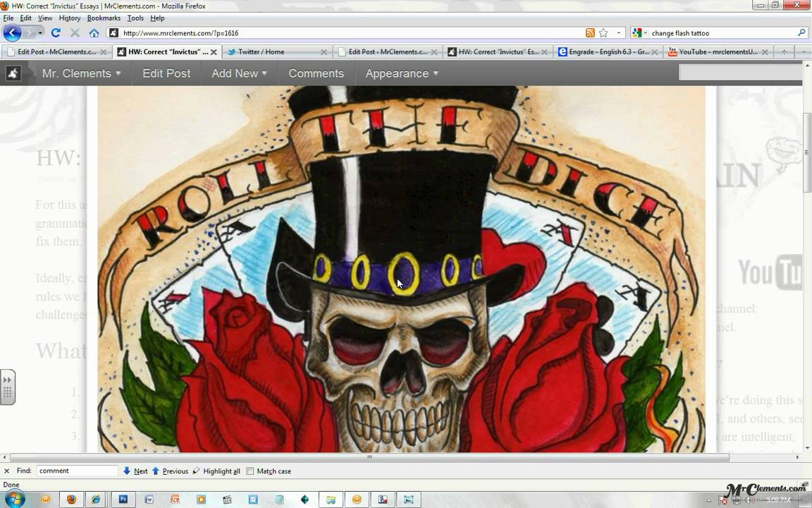This screenshot has width=812, height=508.
Task: Bookmark this page with the star icon
Action: [603, 32]
